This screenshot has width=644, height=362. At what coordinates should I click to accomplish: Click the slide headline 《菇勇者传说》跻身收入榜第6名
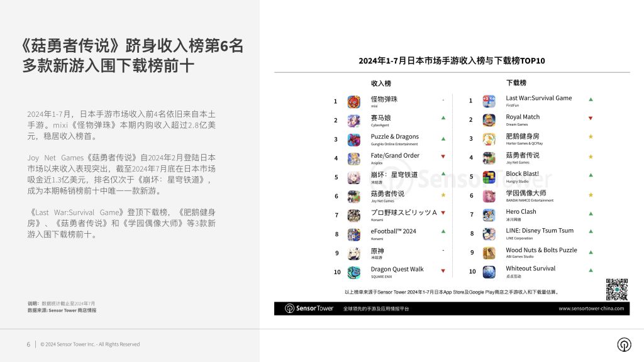click(133, 45)
